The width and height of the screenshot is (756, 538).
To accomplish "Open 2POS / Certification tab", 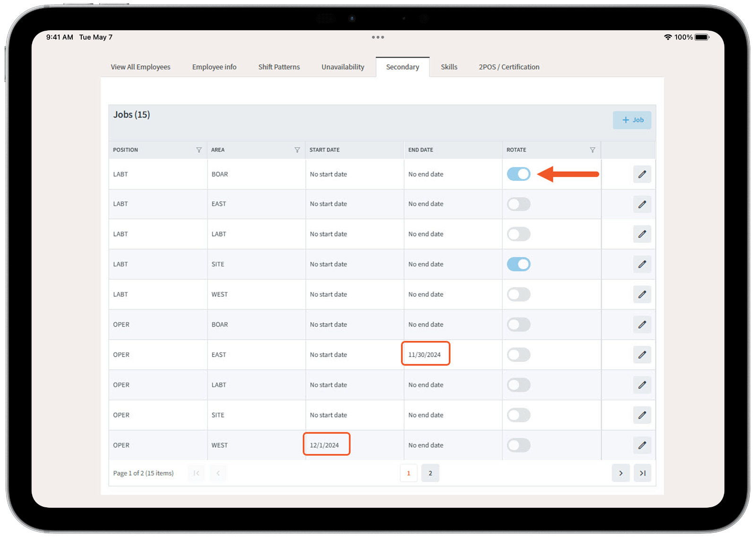I will point(509,67).
